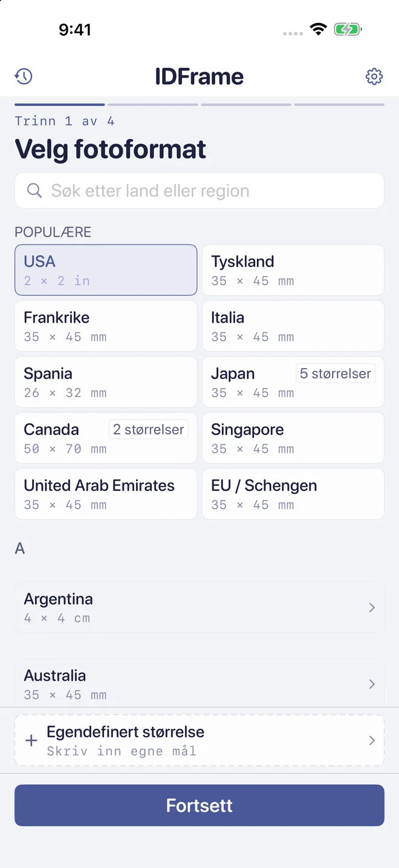Image resolution: width=399 pixels, height=868 pixels.
Task: Tap the Fortsett button
Action: point(199,805)
